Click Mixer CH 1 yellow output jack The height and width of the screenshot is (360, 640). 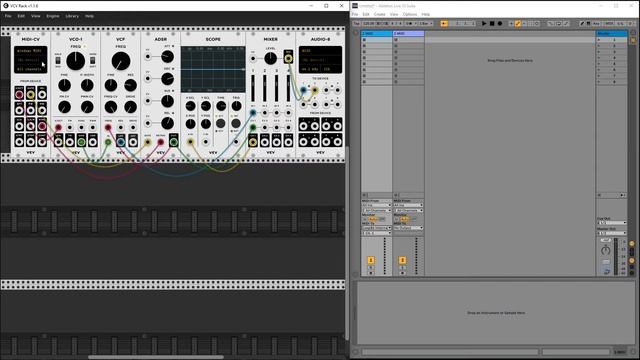pos(253,142)
